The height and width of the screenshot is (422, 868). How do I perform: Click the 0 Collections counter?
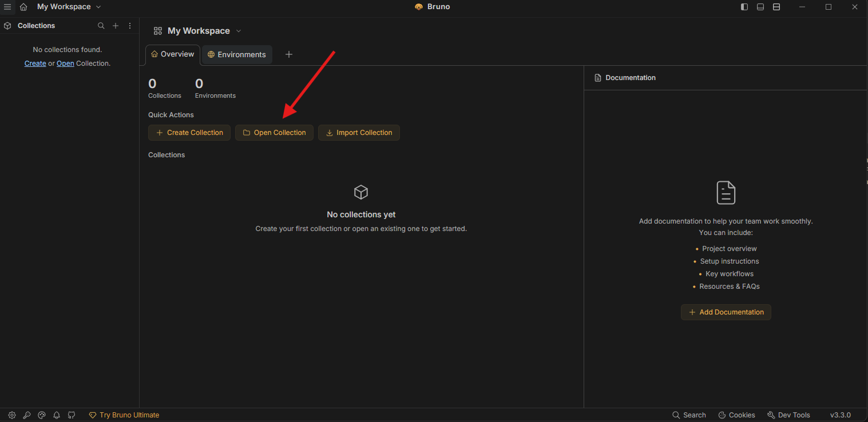pyautogui.click(x=165, y=89)
